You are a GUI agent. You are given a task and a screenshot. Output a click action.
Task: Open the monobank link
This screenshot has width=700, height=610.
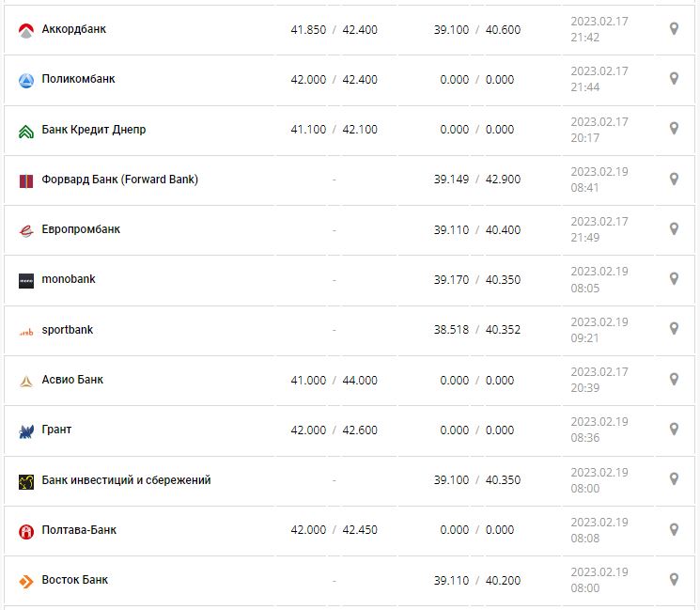pos(69,279)
